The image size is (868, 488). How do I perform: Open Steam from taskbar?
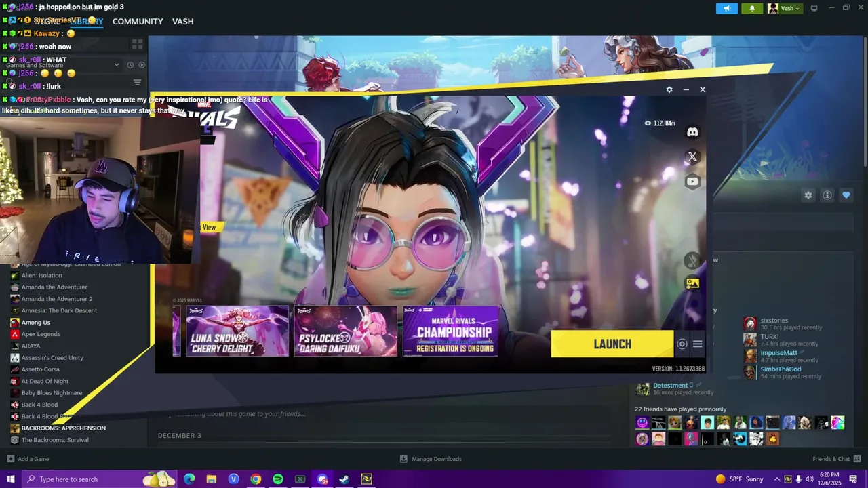point(344,479)
